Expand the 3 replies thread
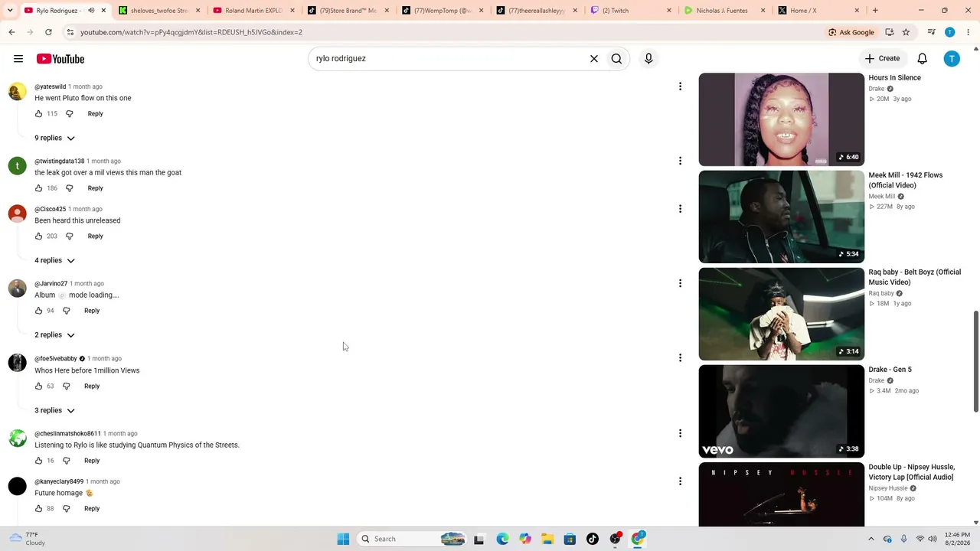980x551 pixels. point(54,410)
